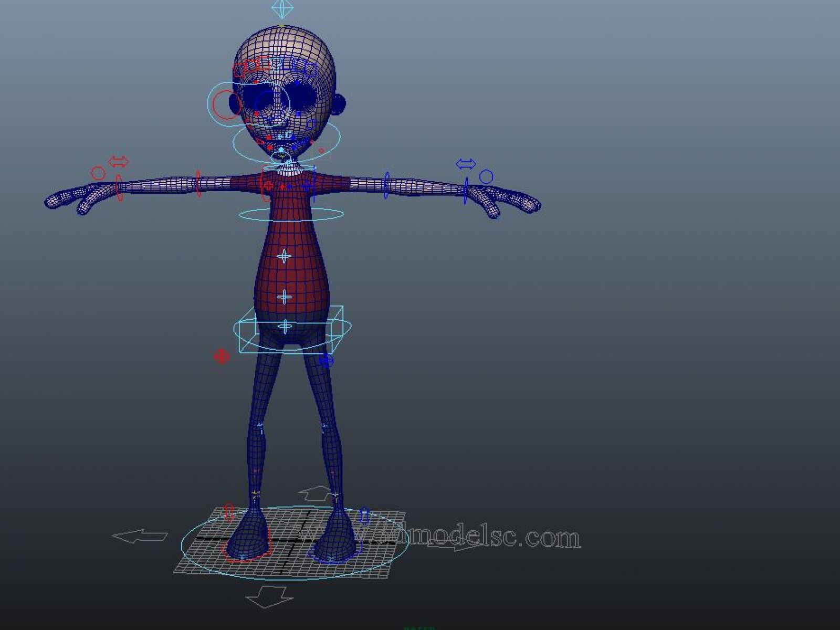Pick the small red circle beside the red wrist
This screenshot has width=840, height=630.
point(98,173)
